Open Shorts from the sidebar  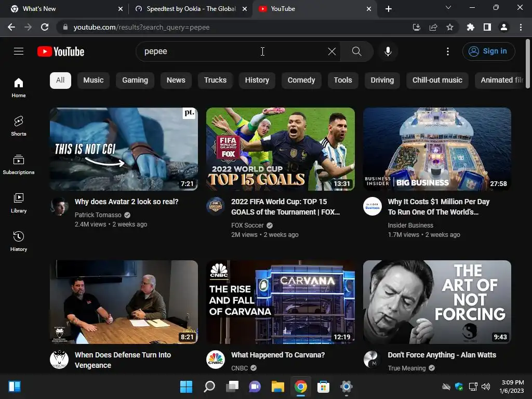tap(19, 126)
